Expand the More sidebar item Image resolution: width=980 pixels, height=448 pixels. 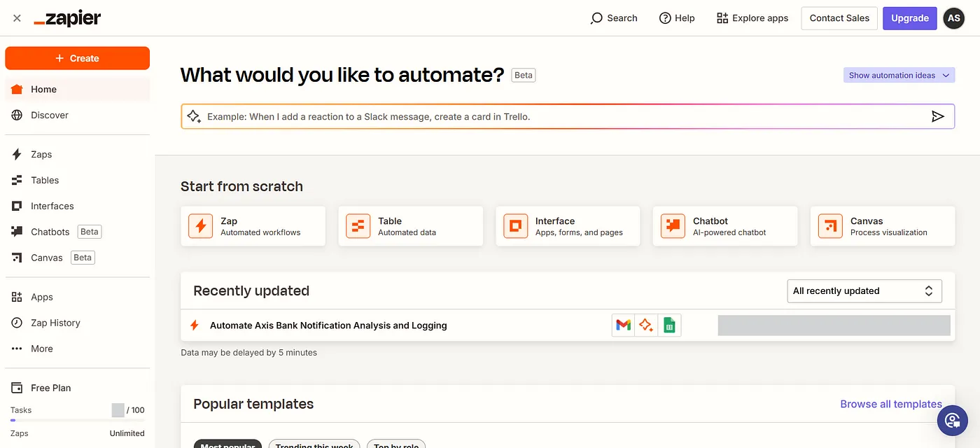[x=77, y=349]
